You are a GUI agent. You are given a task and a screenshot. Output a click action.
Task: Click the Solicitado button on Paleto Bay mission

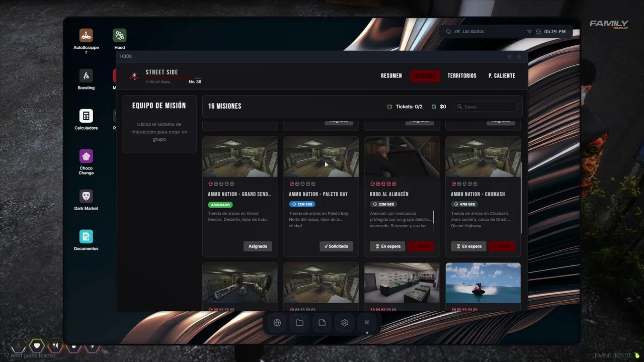click(x=336, y=246)
